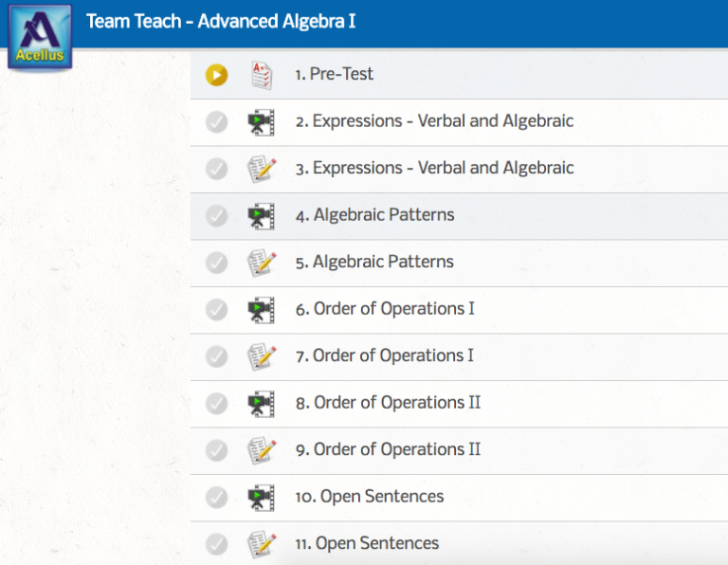Image resolution: width=728 pixels, height=565 pixels.
Task: Click video camera icon for lesson 8 Order of Operations II
Action: point(262,404)
